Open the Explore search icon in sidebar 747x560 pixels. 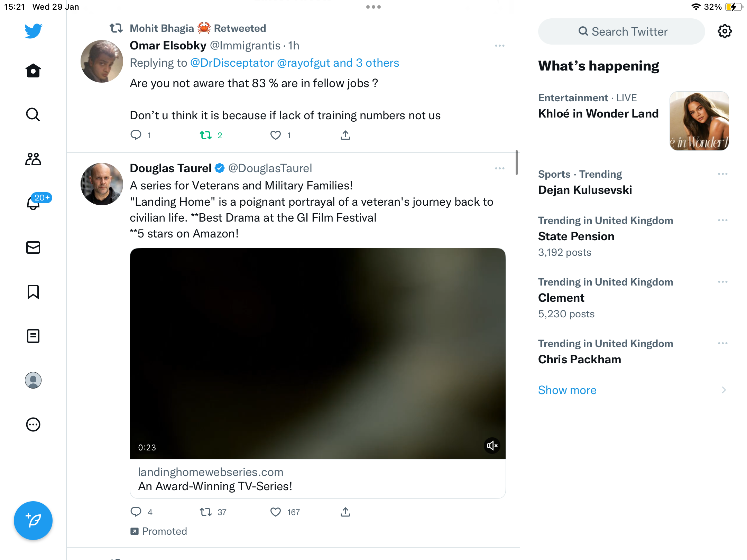pos(33,114)
